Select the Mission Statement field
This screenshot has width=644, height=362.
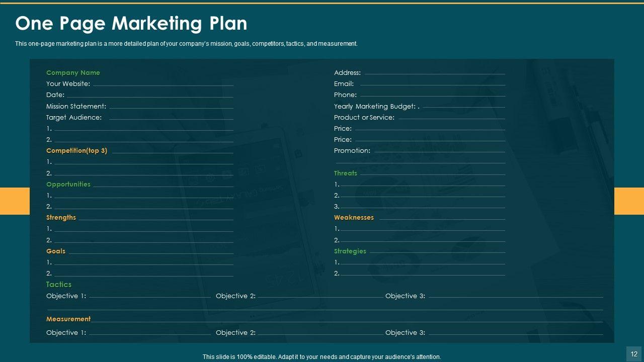pyautogui.click(x=171, y=108)
